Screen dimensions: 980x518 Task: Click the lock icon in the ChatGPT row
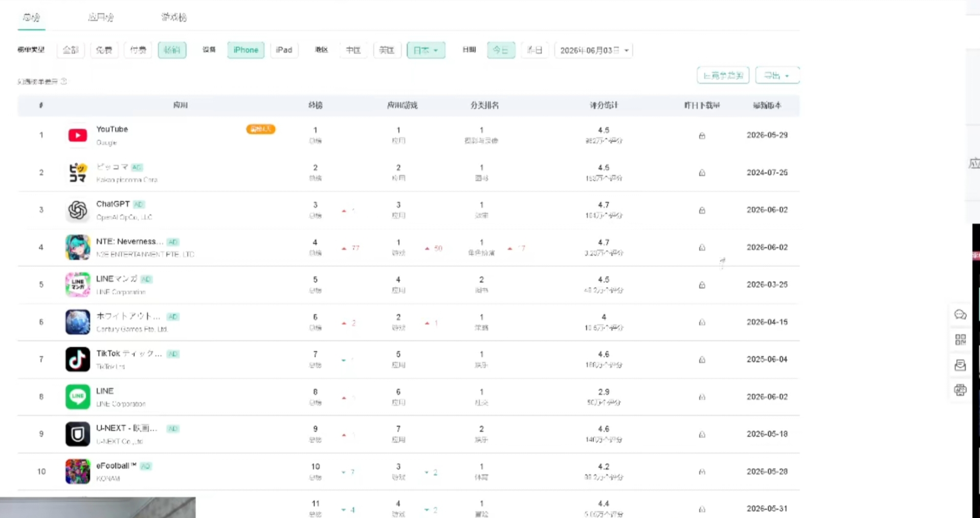click(702, 210)
